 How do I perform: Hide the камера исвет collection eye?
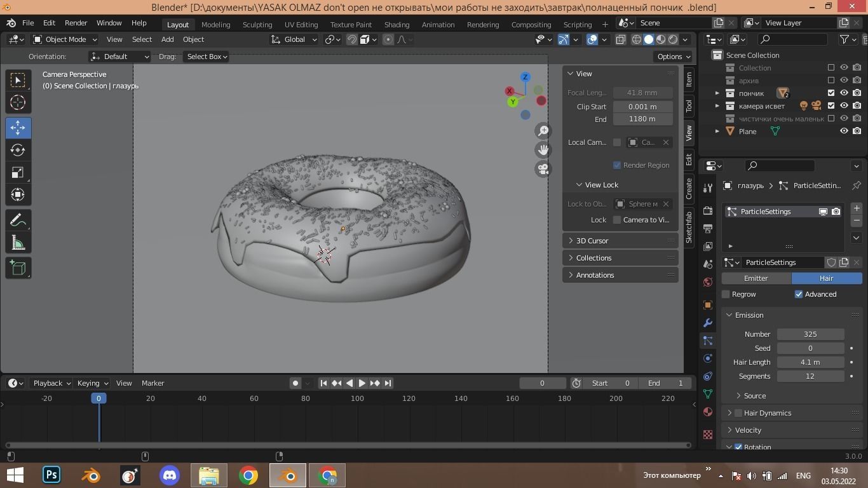coord(844,105)
